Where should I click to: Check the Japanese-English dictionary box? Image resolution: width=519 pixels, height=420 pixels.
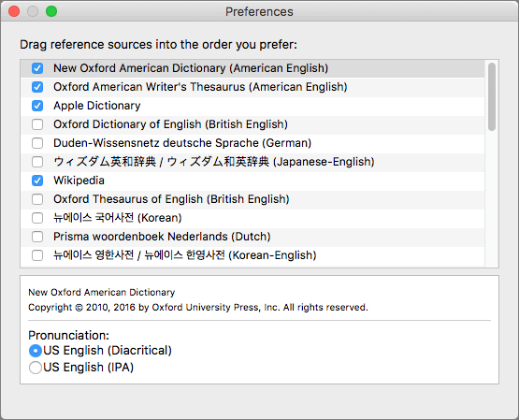(37, 162)
